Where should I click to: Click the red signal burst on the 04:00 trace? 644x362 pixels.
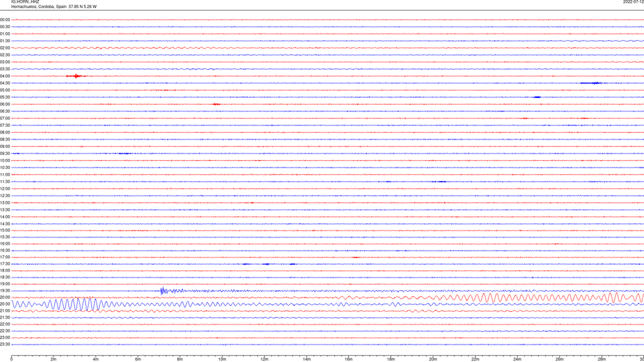76,76
